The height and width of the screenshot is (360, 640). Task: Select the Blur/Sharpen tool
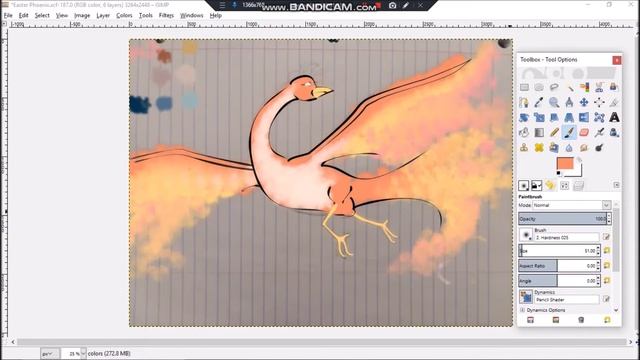(x=569, y=148)
